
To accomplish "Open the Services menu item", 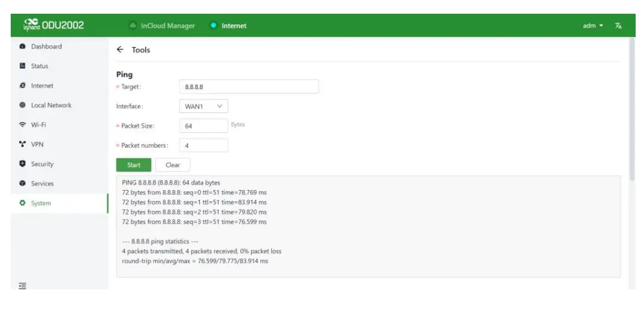I will point(60,183).
